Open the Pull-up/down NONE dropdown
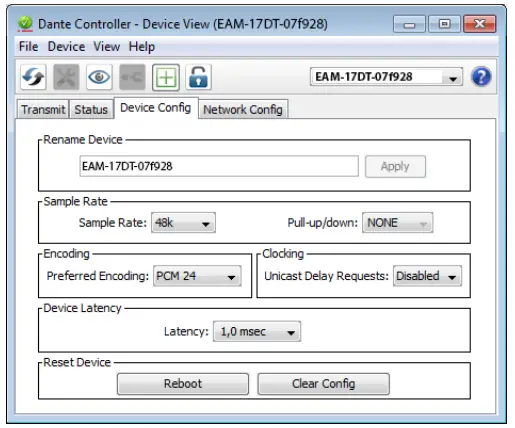 point(398,223)
